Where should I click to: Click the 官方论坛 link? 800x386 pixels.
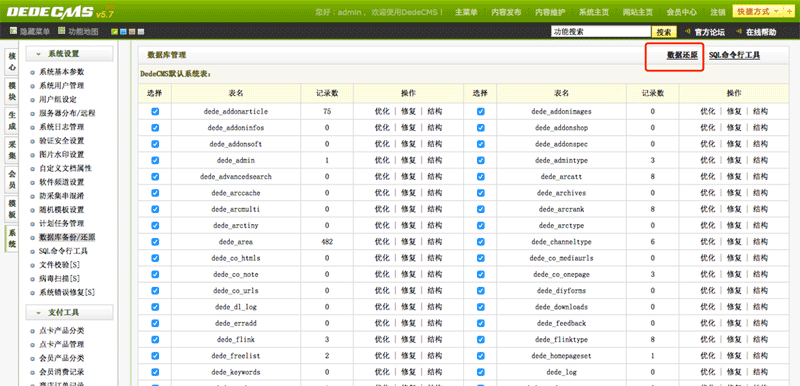click(x=709, y=32)
